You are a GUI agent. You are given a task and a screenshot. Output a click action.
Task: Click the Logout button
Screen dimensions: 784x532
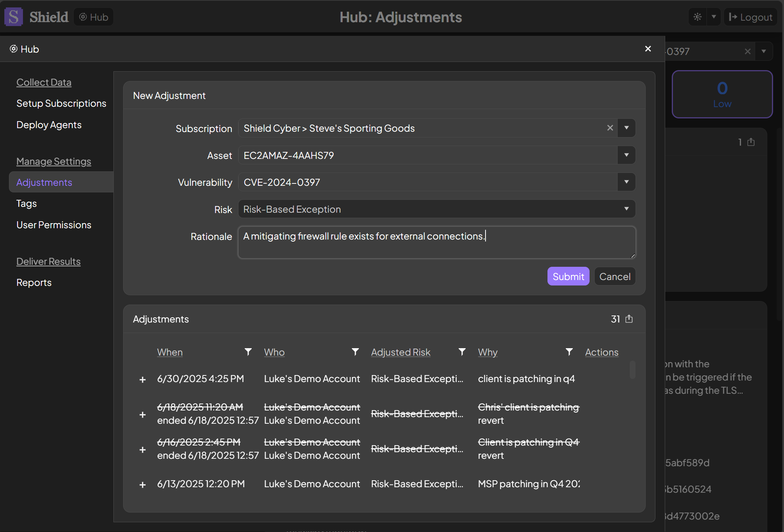tap(750, 17)
